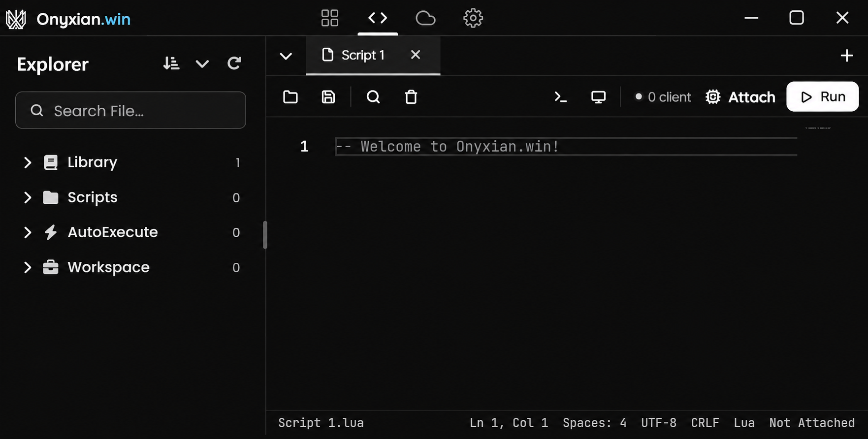The height and width of the screenshot is (439, 868).
Task: Search in script with magnifier icon
Action: (373, 97)
